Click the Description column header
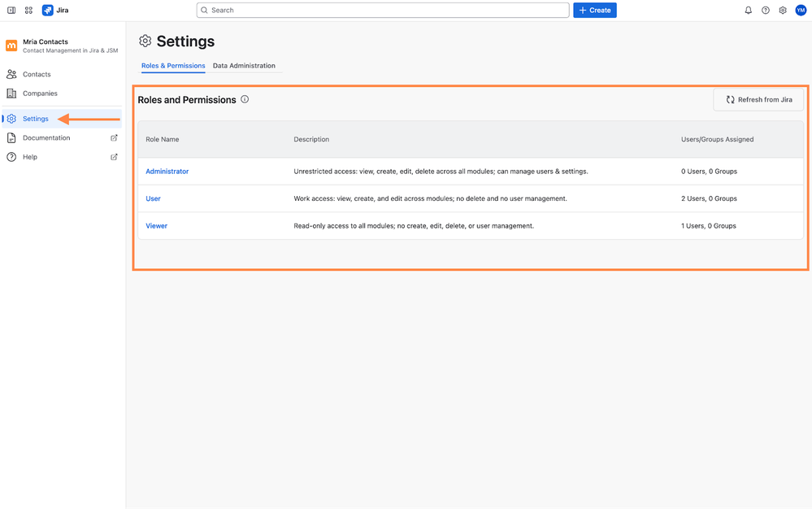Viewport: 812px width, 509px height. pos(311,139)
